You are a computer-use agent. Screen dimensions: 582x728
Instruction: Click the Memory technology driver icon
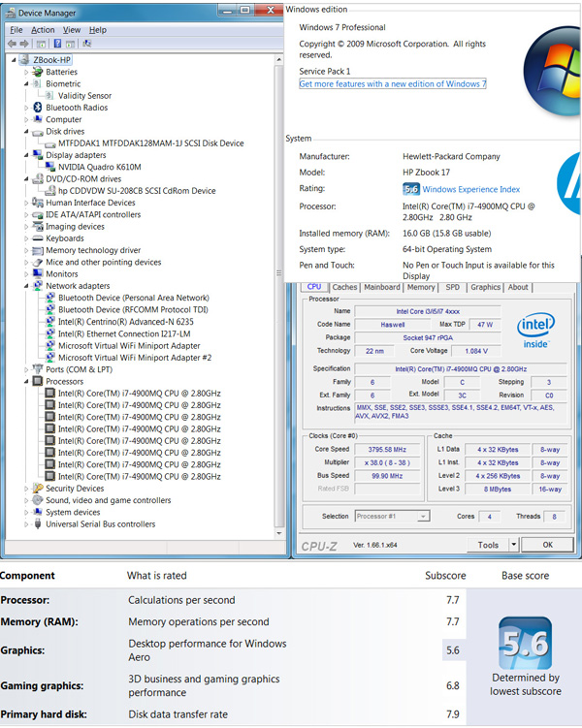coord(38,251)
